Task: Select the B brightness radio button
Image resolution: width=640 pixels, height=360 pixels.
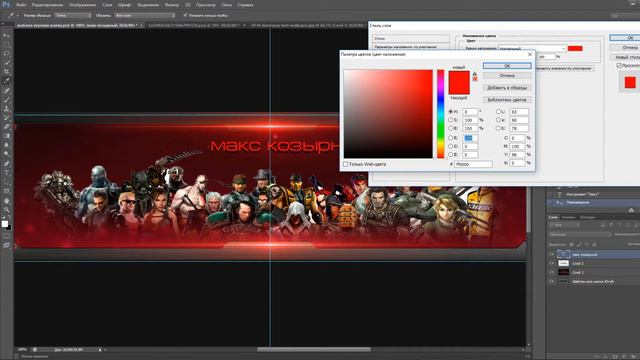Action: click(451, 128)
